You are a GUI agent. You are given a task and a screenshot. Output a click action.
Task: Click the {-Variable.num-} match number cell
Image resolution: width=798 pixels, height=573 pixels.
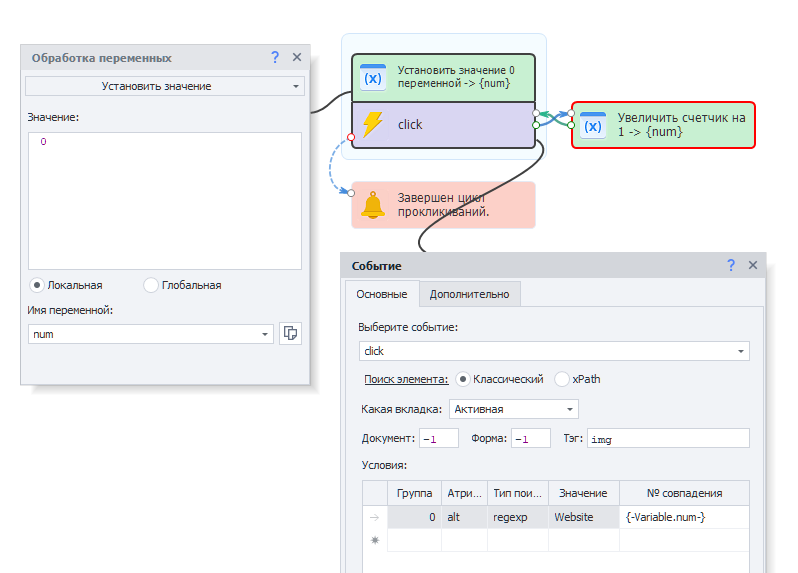[685, 517]
